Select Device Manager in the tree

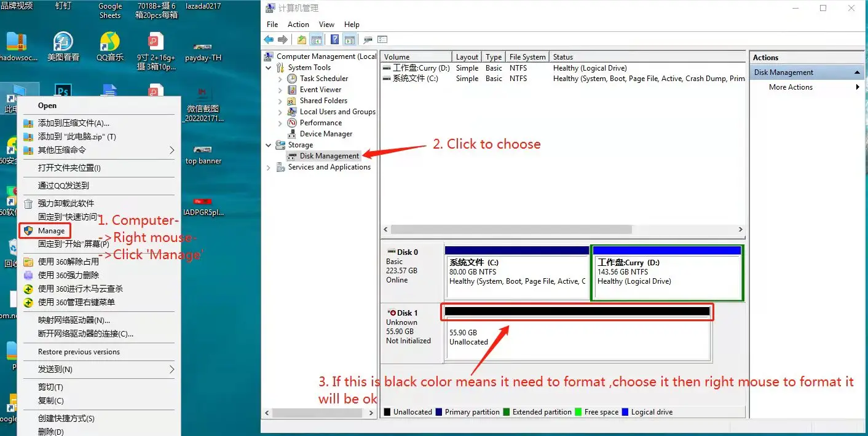click(x=326, y=134)
